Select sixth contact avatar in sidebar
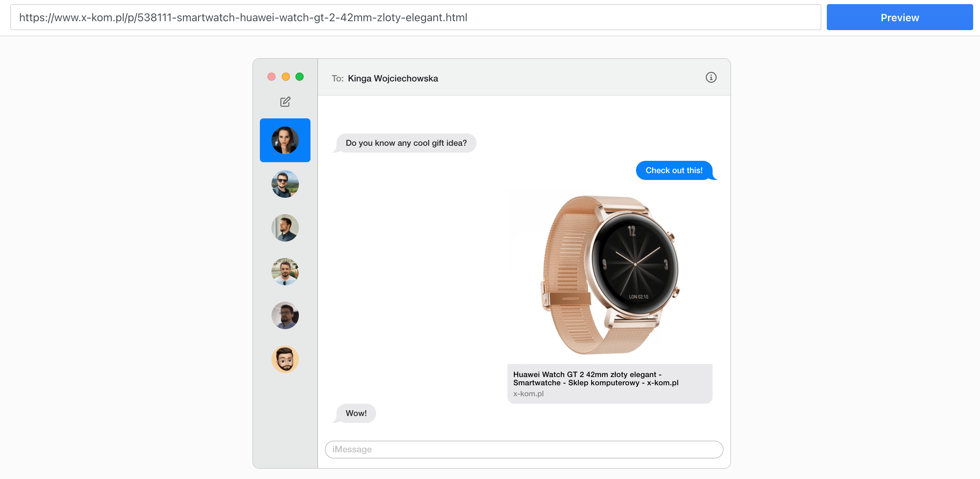The width and height of the screenshot is (980, 479). [285, 358]
